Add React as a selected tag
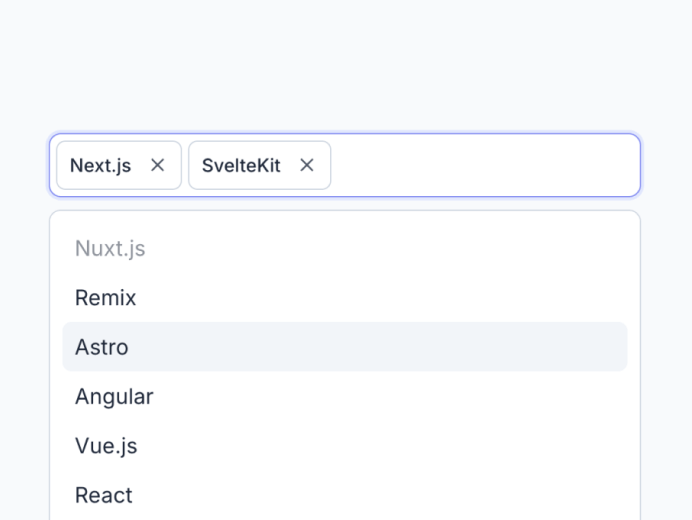Image resolution: width=692 pixels, height=520 pixels. click(x=344, y=495)
